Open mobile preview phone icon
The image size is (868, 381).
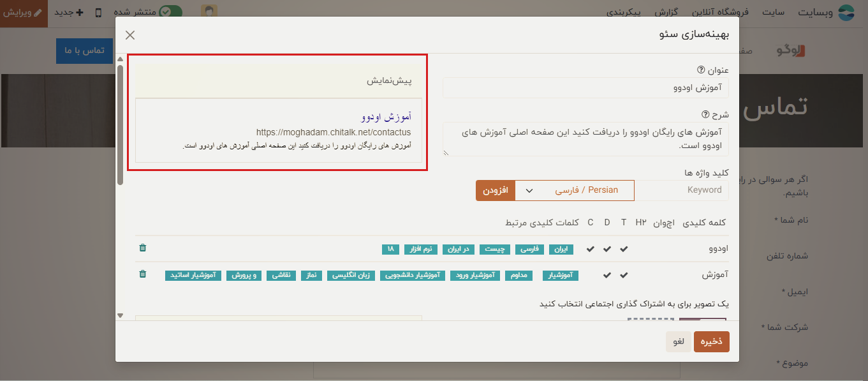click(99, 12)
